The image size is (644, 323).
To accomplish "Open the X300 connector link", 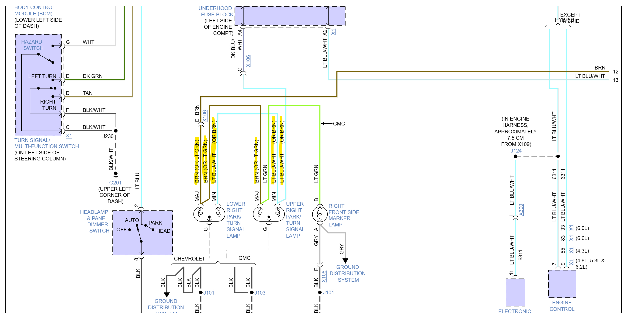I will (x=521, y=209).
